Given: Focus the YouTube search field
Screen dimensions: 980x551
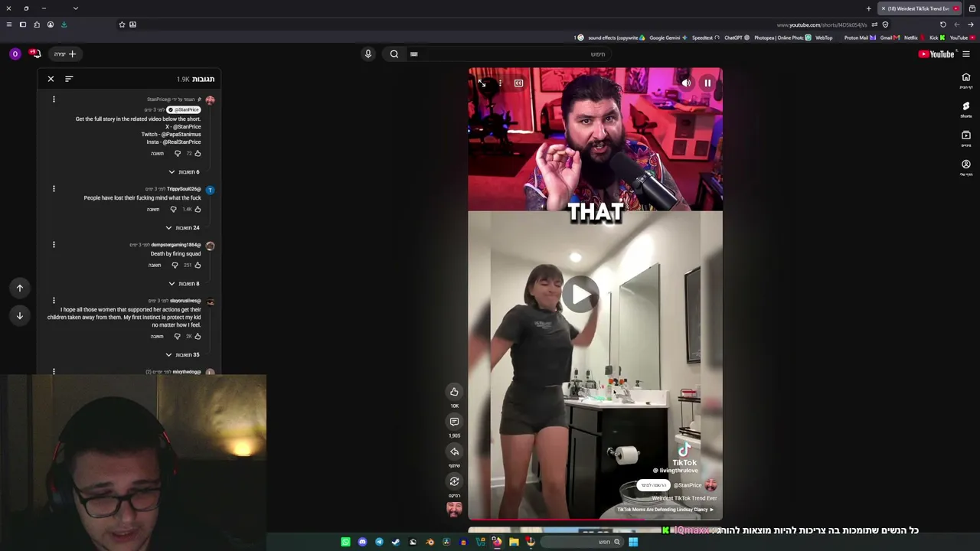Looking at the screenshot, I should [513, 54].
